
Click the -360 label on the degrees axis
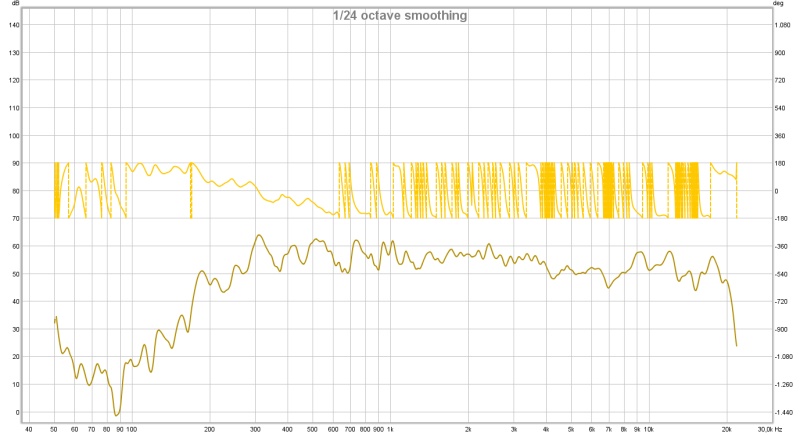tap(781, 246)
